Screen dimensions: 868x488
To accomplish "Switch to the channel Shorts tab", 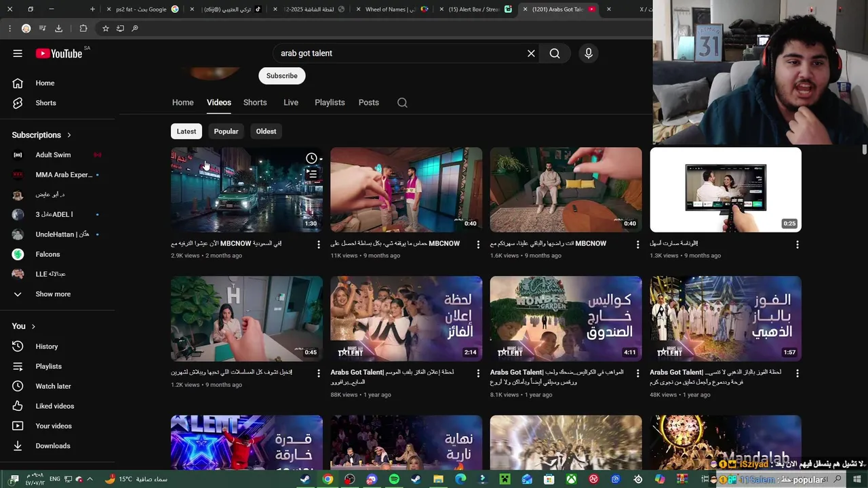I will [x=255, y=102].
